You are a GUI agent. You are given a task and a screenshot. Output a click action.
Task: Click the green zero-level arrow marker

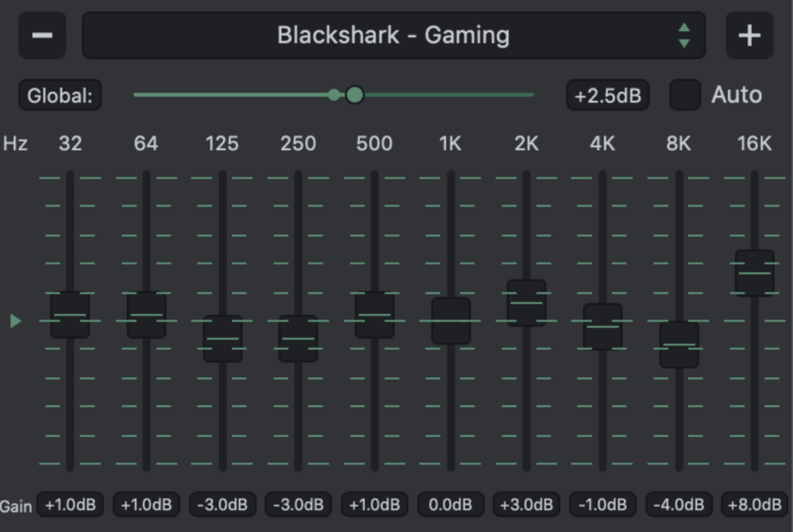[15, 321]
